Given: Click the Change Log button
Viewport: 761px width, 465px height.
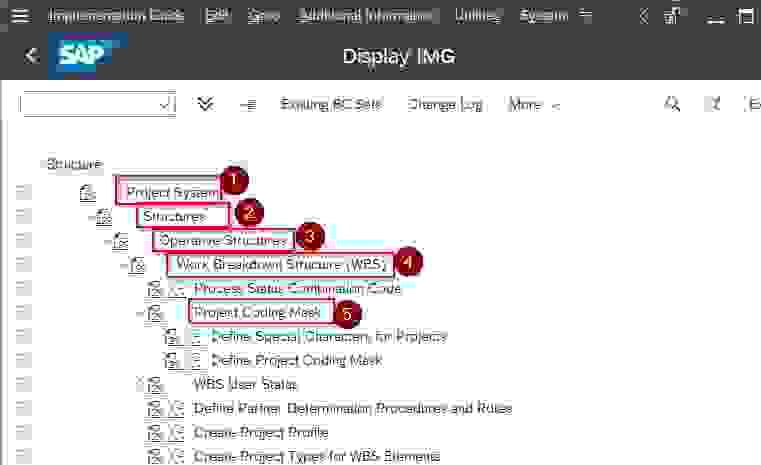Looking at the screenshot, I should 446,104.
